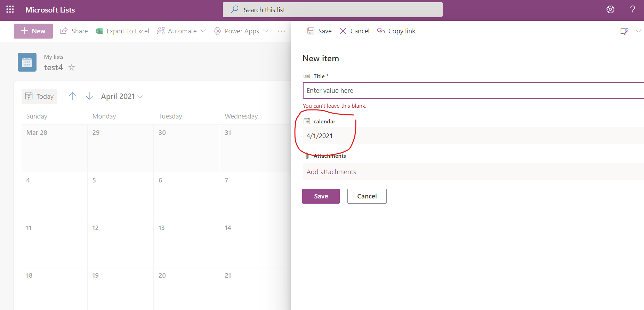Focus the Search this list box
Image resolution: width=644 pixels, height=310 pixels.
(333, 10)
